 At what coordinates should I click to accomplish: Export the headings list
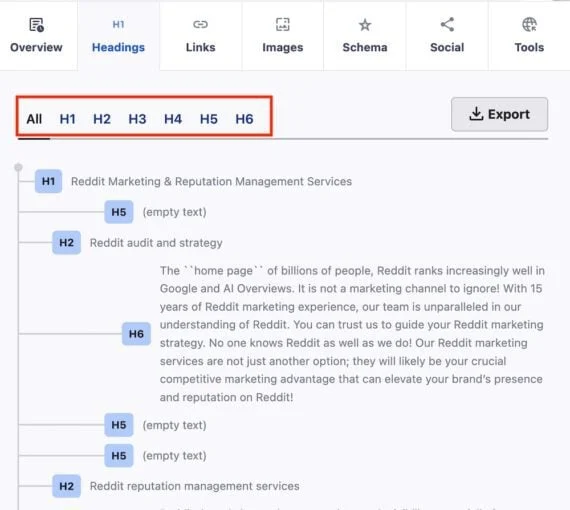499,114
